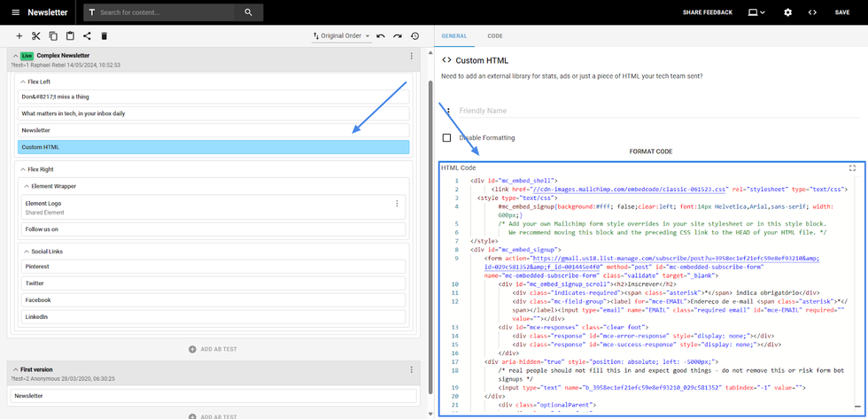Click the trash delete icon

104,36
